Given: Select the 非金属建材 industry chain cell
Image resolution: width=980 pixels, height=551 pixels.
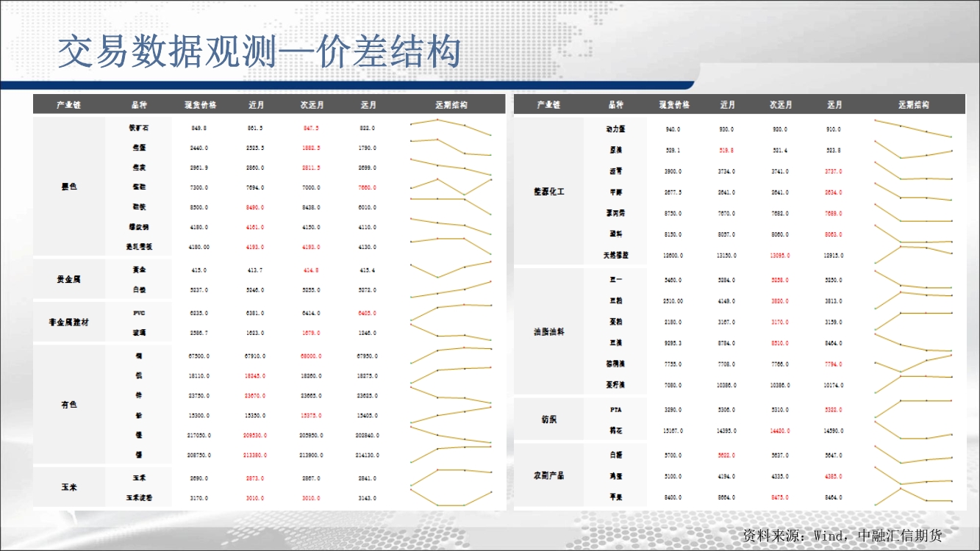Looking at the screenshot, I should click(x=69, y=322).
